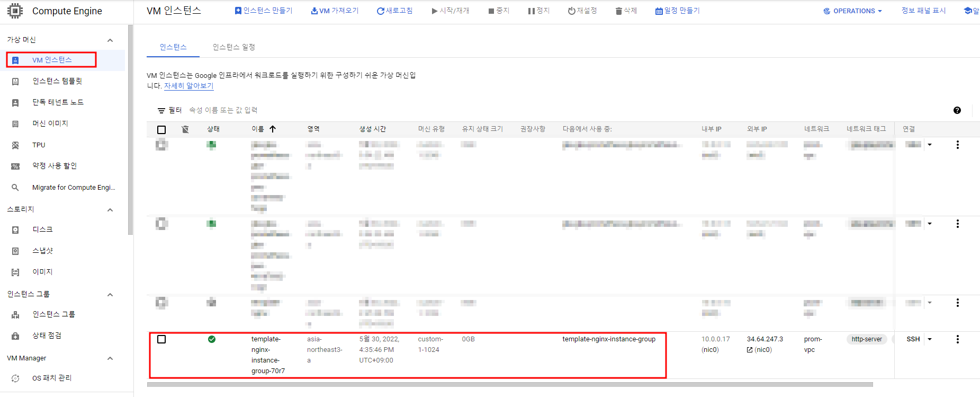Click the 디스크 sidebar icon
This screenshot has width=980, height=397.
click(15, 230)
